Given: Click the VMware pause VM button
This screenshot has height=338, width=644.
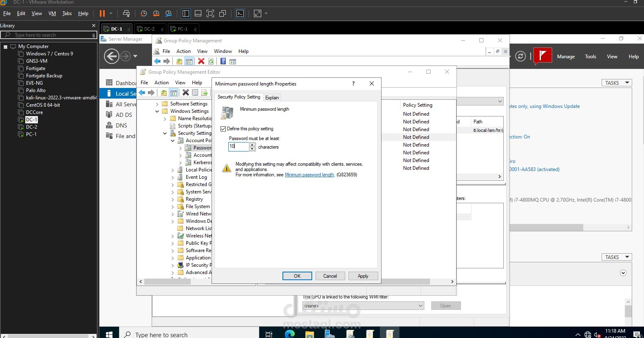Looking at the screenshot, I should click(102, 13).
